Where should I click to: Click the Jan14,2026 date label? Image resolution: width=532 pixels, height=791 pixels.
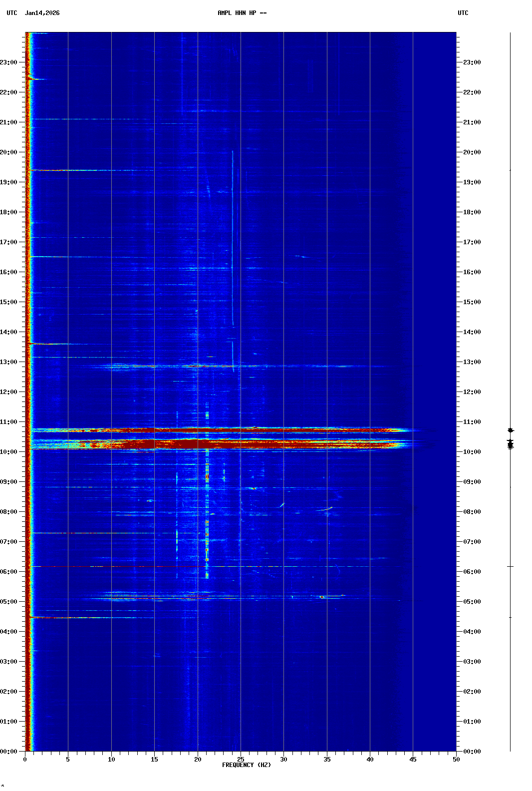coord(42,13)
